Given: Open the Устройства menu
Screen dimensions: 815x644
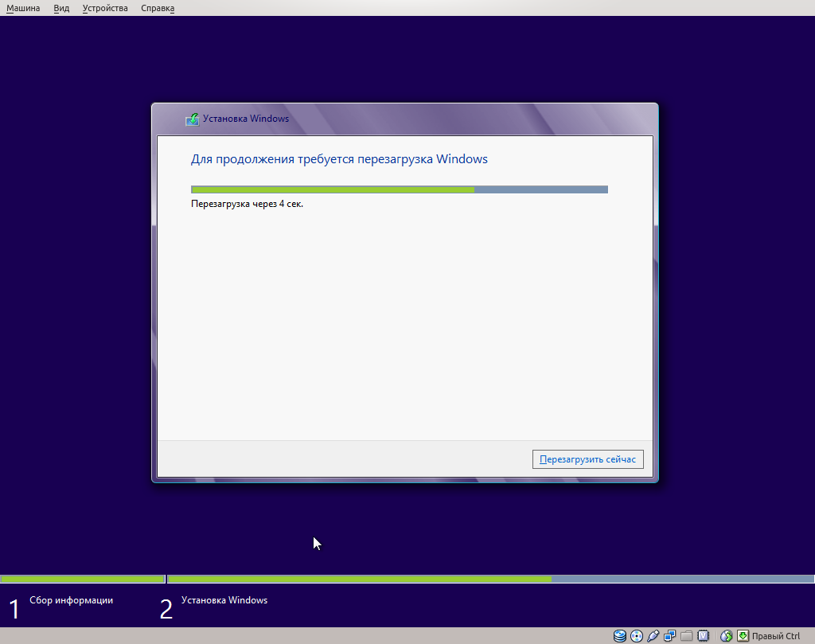Looking at the screenshot, I should pyautogui.click(x=104, y=7).
